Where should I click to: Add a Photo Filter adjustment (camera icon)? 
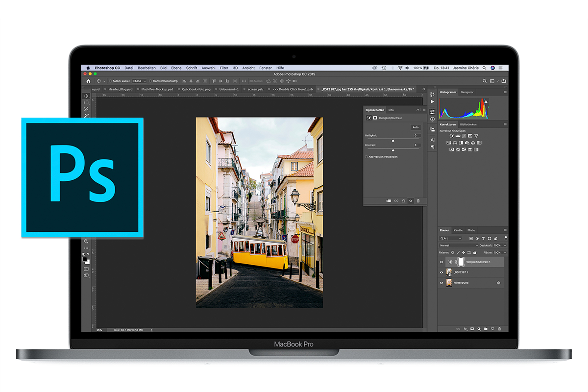pyautogui.click(x=467, y=143)
